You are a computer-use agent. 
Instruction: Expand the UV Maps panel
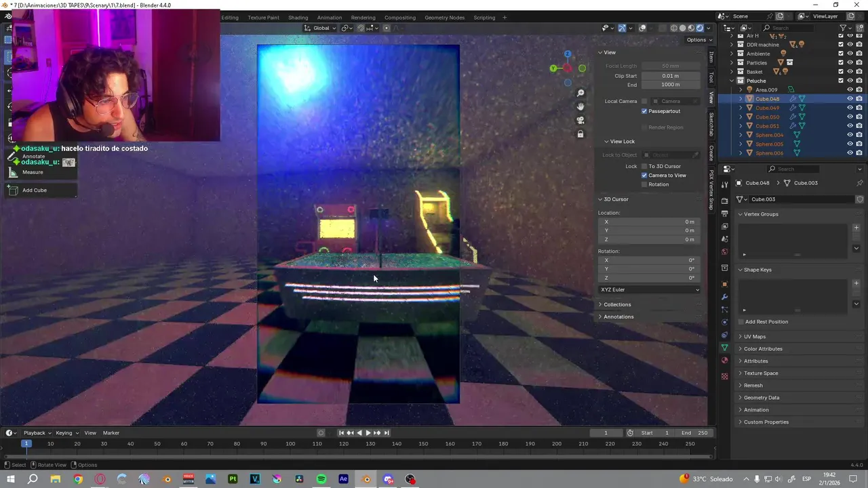(755, 337)
